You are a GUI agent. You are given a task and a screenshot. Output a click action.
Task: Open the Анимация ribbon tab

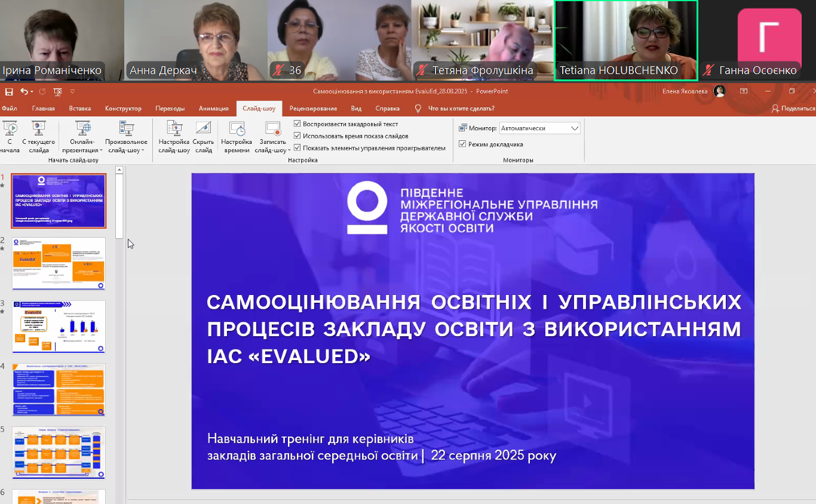(x=214, y=109)
